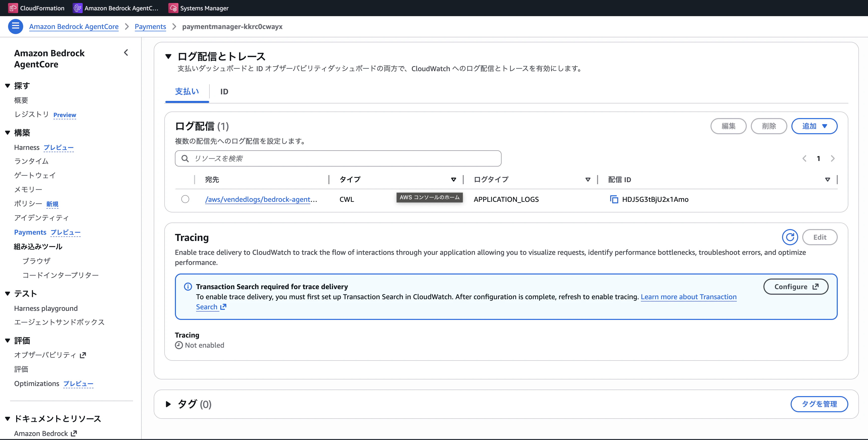Switch to the 支払い tab
This screenshot has height=440, width=868.
point(187,91)
